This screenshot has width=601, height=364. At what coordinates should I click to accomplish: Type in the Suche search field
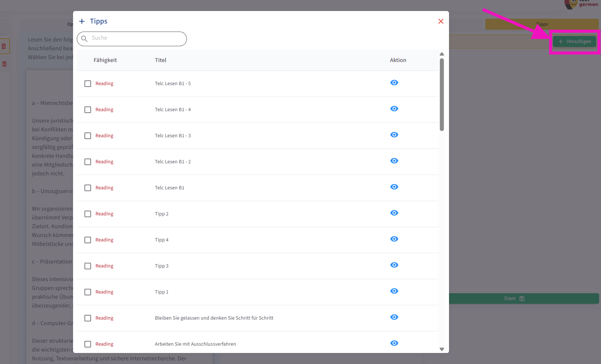coord(136,38)
